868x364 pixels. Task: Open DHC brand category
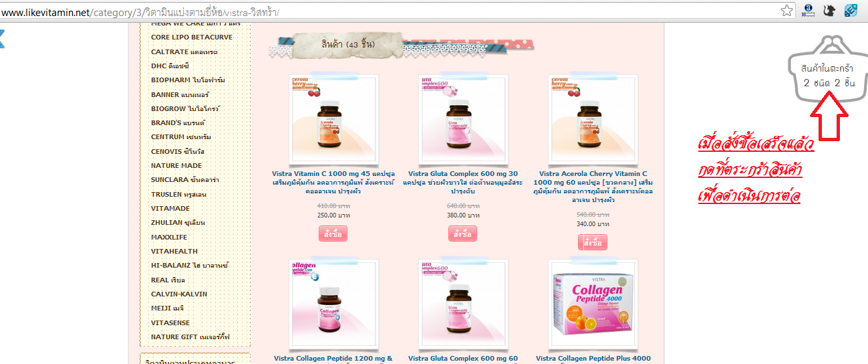pos(170,66)
